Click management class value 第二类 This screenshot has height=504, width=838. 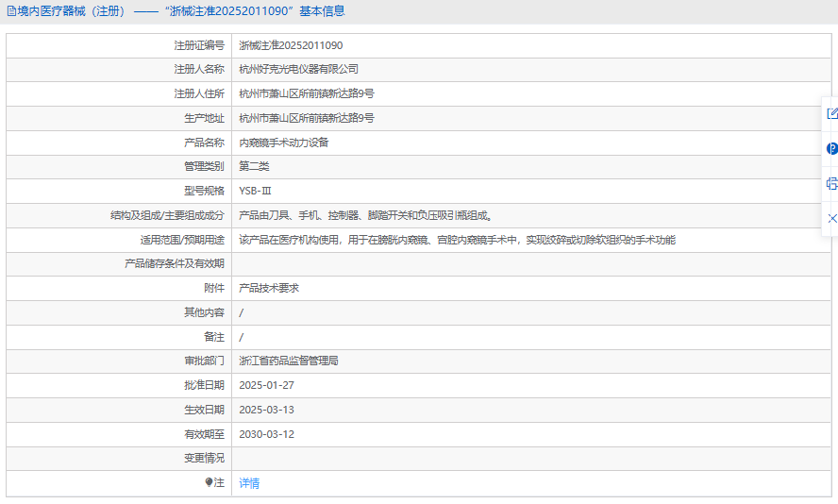click(x=254, y=166)
